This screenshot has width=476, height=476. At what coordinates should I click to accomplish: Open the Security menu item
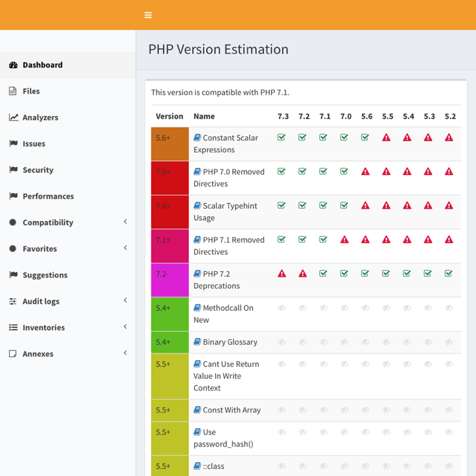tap(67, 170)
